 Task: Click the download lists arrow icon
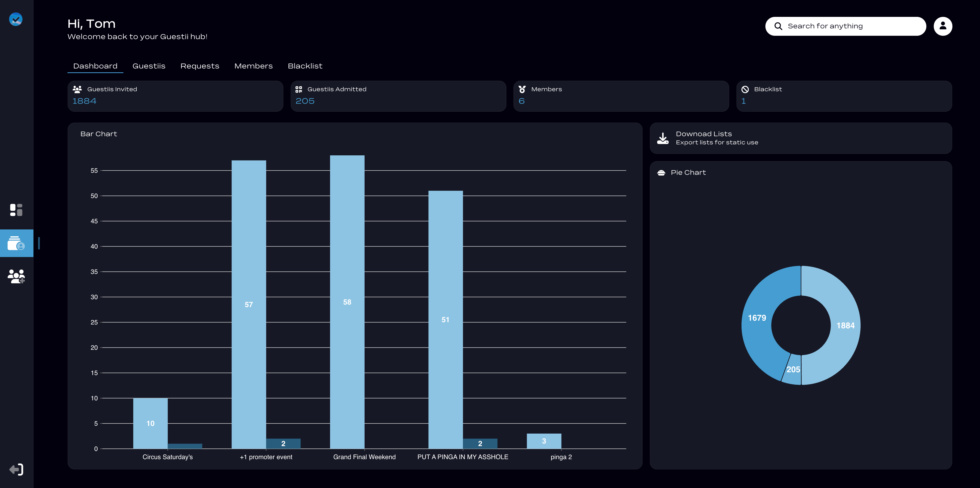pyautogui.click(x=663, y=138)
